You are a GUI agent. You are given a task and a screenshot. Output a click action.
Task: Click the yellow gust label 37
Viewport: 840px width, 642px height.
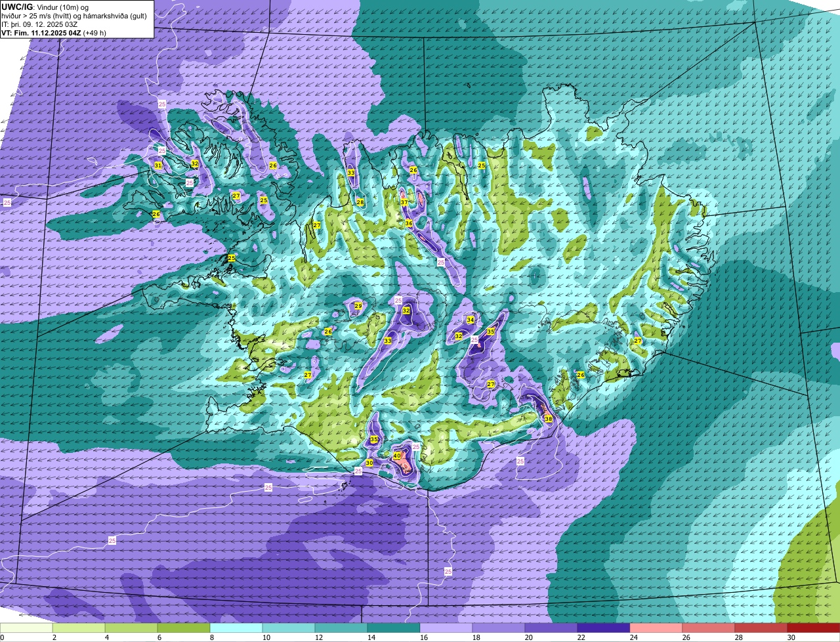404,202
